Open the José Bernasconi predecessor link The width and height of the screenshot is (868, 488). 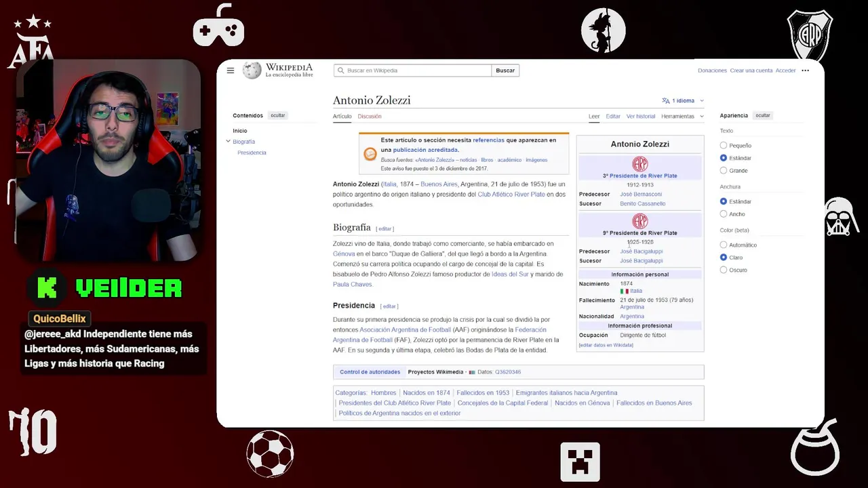coord(641,195)
